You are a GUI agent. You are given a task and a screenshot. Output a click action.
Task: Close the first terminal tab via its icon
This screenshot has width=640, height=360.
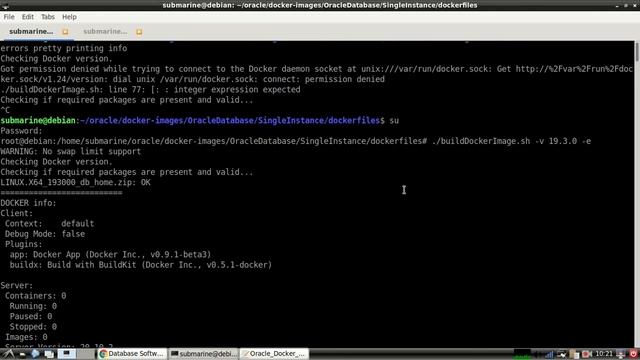point(65,31)
